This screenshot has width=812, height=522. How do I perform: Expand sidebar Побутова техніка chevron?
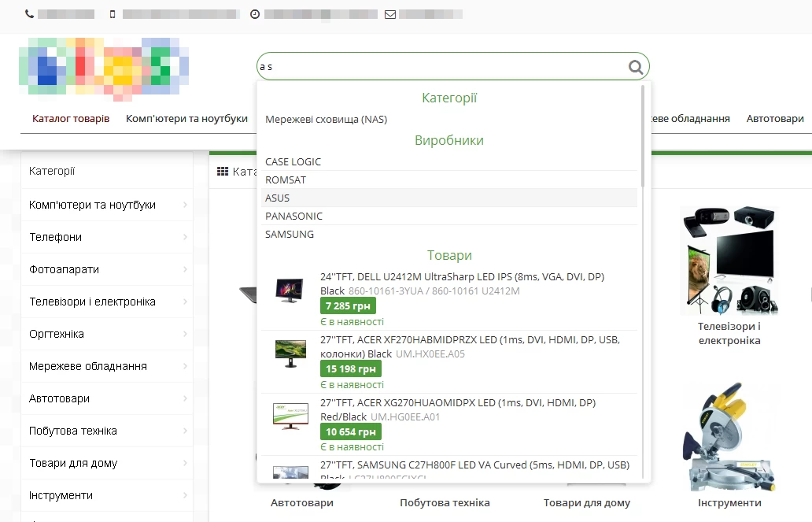tap(185, 431)
